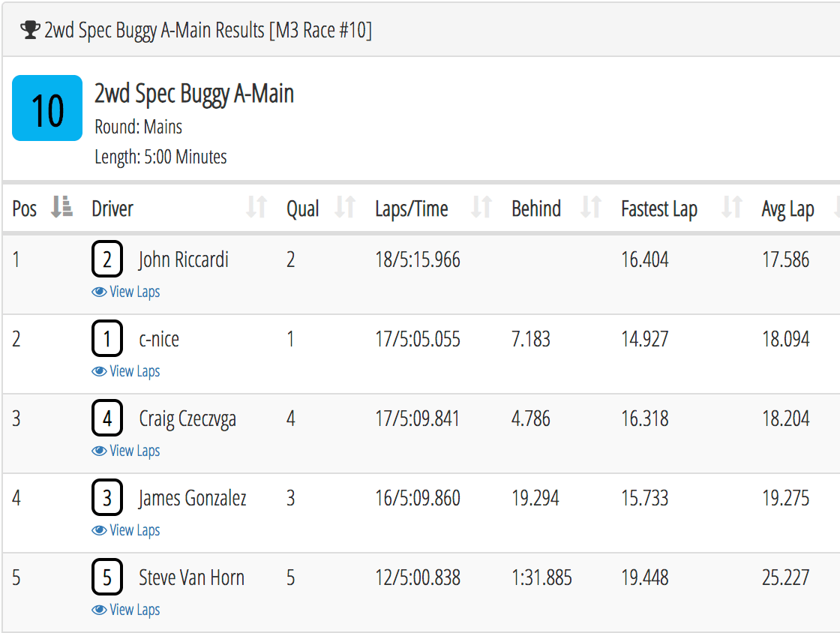Click the Pos column sort icon
The image size is (840, 633).
[x=61, y=208]
